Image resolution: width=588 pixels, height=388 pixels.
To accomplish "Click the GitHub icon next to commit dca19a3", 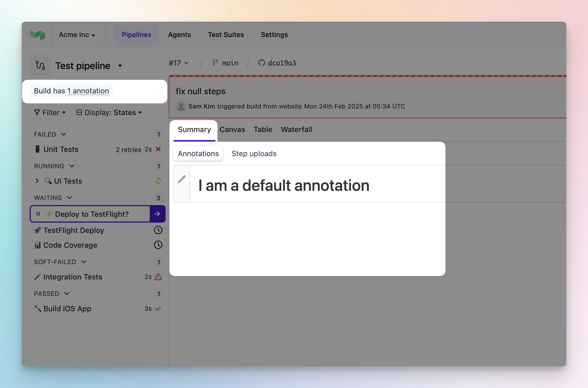I will (x=262, y=63).
